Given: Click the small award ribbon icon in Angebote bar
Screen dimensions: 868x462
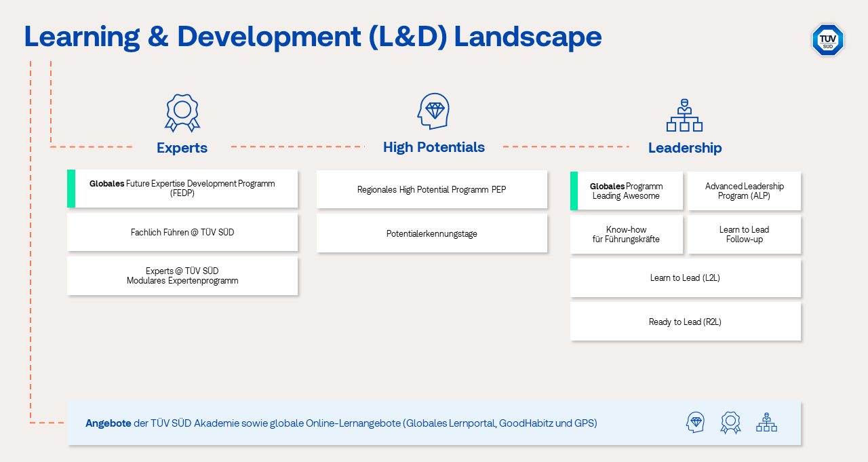Looking at the screenshot, I should pyautogui.click(x=730, y=423).
